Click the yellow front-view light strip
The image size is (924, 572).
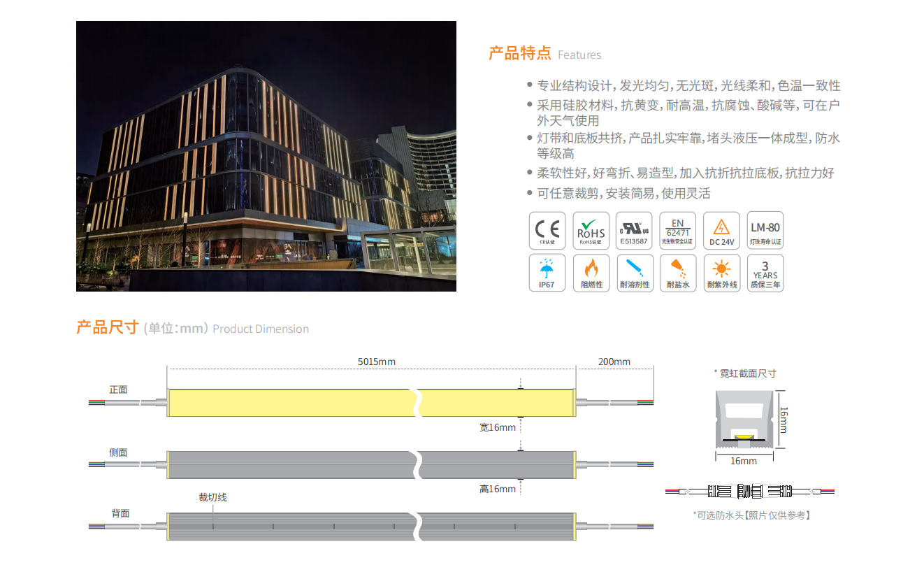pos(294,403)
